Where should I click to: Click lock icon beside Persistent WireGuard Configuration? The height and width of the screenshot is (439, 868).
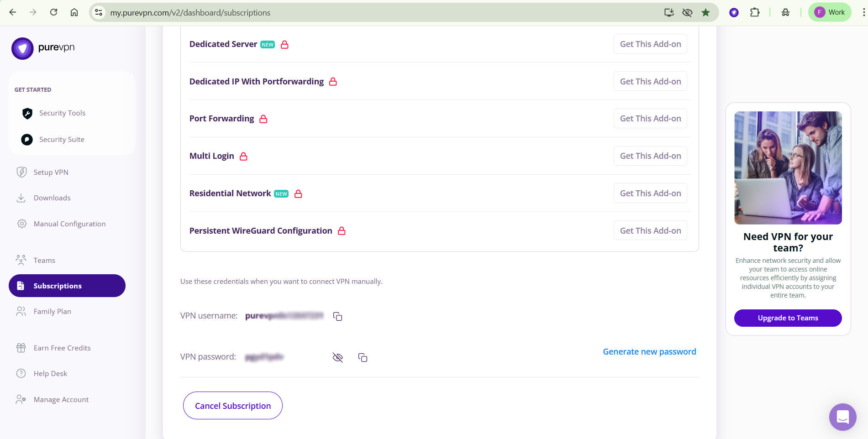click(342, 231)
